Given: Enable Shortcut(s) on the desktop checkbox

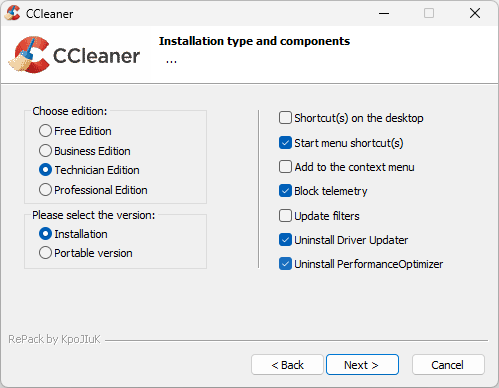Looking at the screenshot, I should 285,118.
